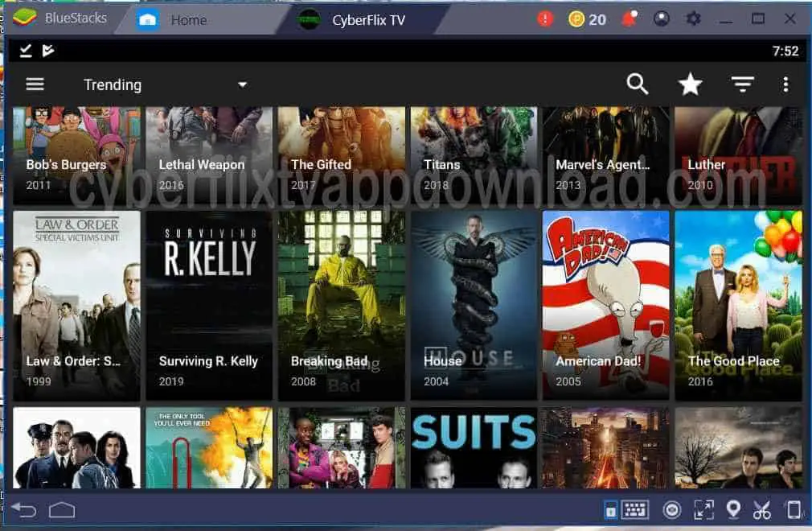Open the user account icon
Screen dimensions: 812x531
point(662,19)
